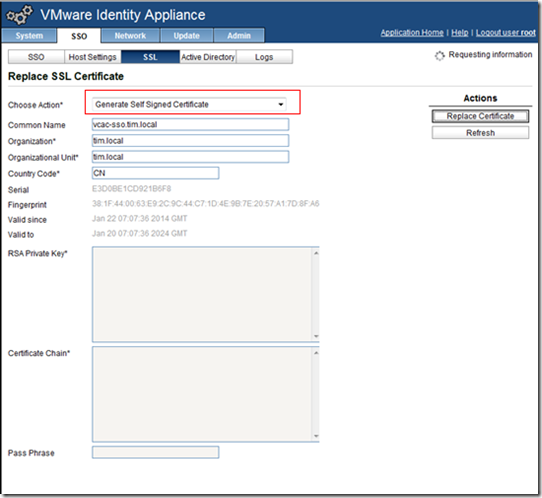This screenshot has height=498, width=542.
Task: Open the Host Settings sub-tab
Action: pos(92,57)
